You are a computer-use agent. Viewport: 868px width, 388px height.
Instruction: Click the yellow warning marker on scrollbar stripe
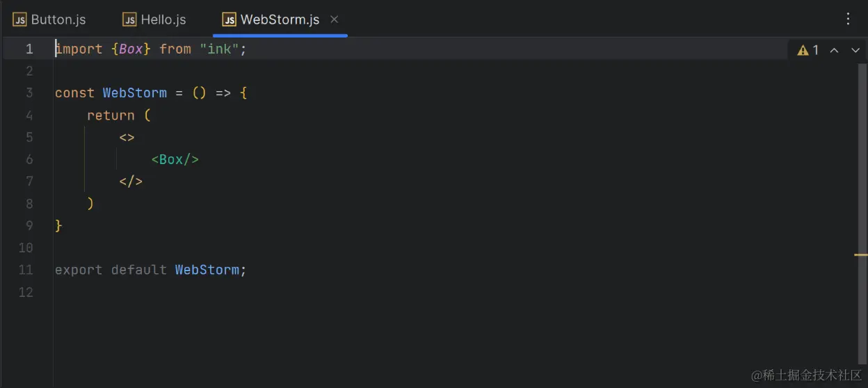pos(861,255)
